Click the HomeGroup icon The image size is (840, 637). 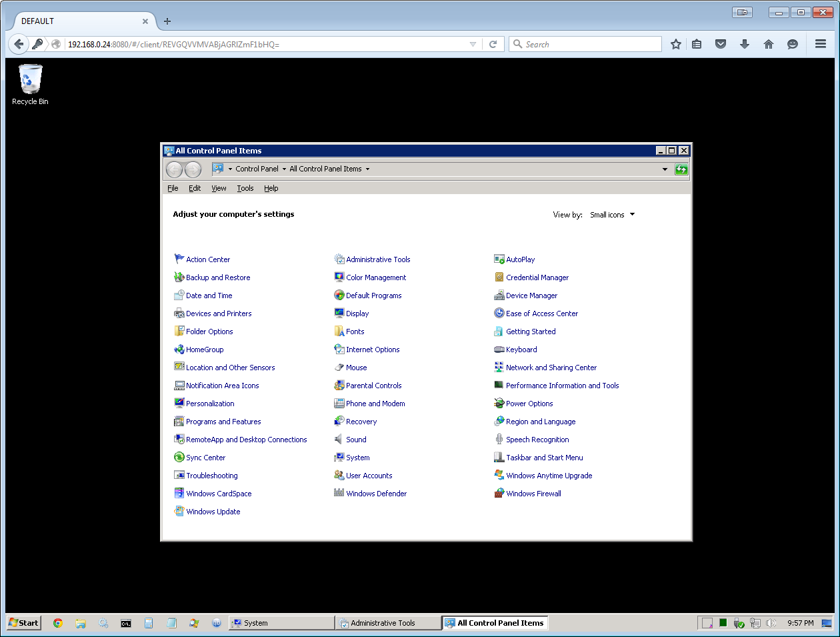click(179, 349)
